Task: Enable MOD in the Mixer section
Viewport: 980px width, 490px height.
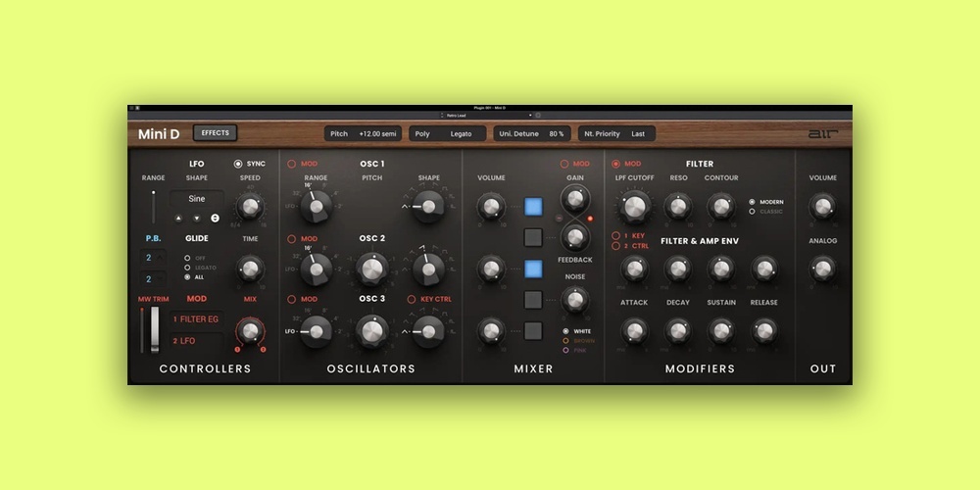Action: pos(575,164)
